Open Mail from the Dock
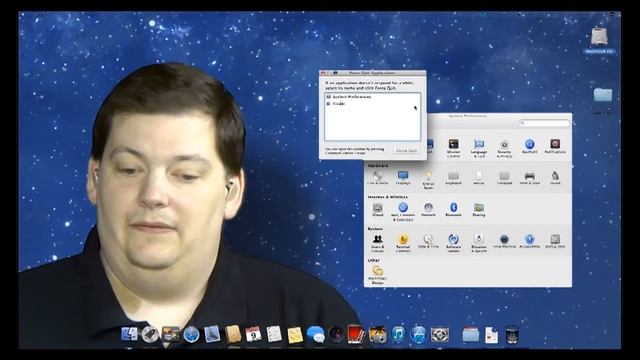 point(212,334)
